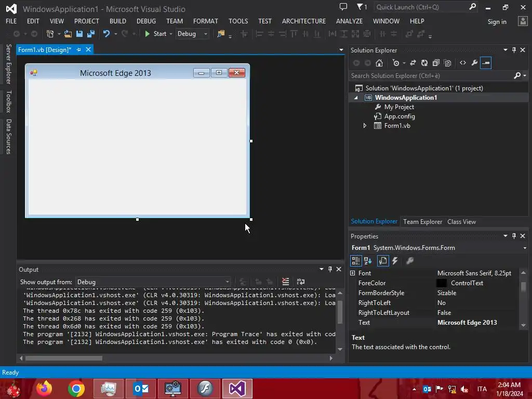Toggle the Categorized view in Properties
Screen dimensions: 532x399
pos(355,261)
